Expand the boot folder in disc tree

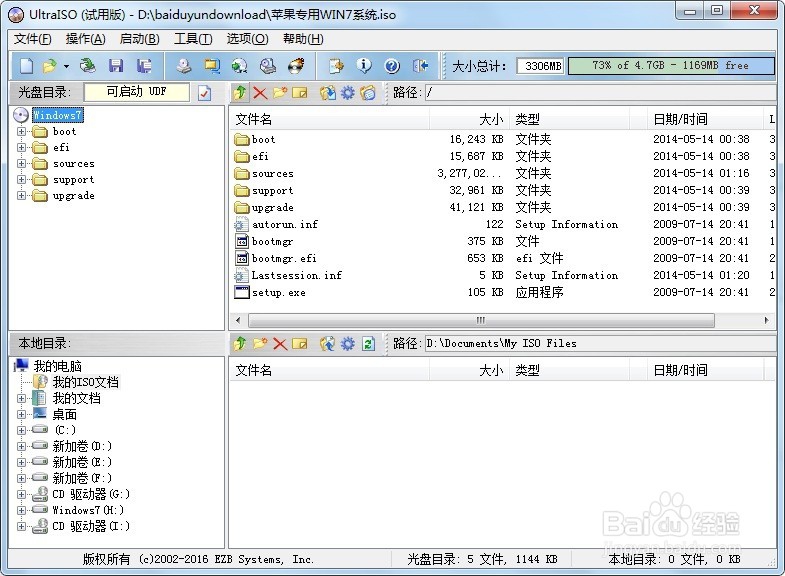point(21,132)
